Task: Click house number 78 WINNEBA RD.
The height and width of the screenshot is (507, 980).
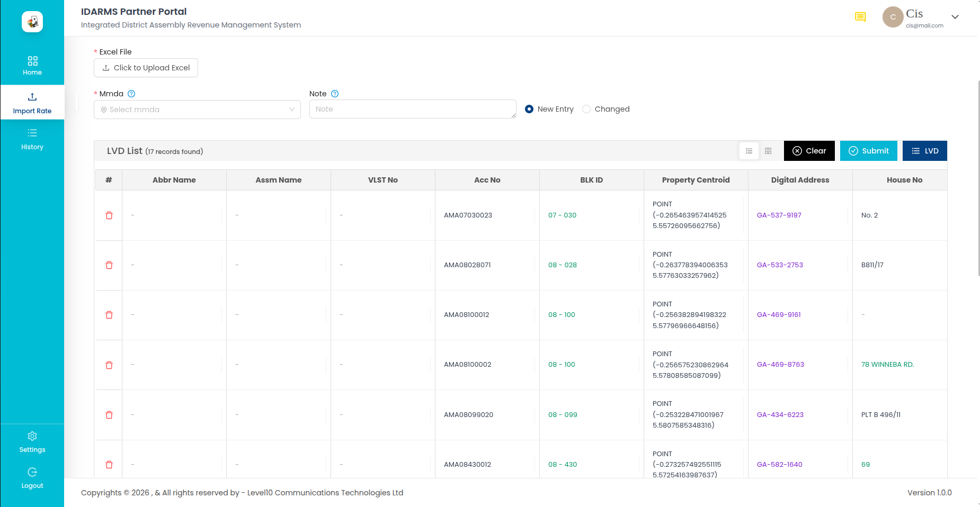Action: (887, 365)
